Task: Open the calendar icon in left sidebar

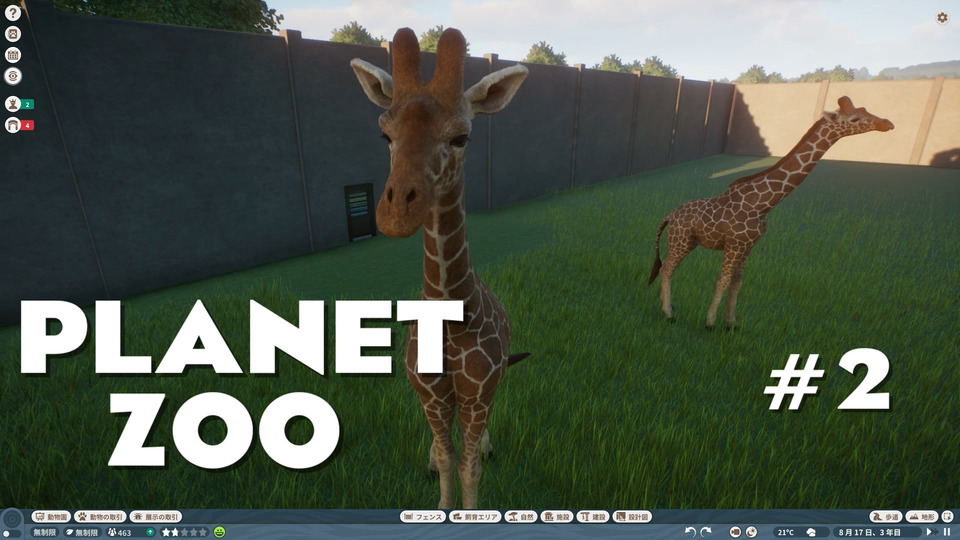Action: point(13,54)
